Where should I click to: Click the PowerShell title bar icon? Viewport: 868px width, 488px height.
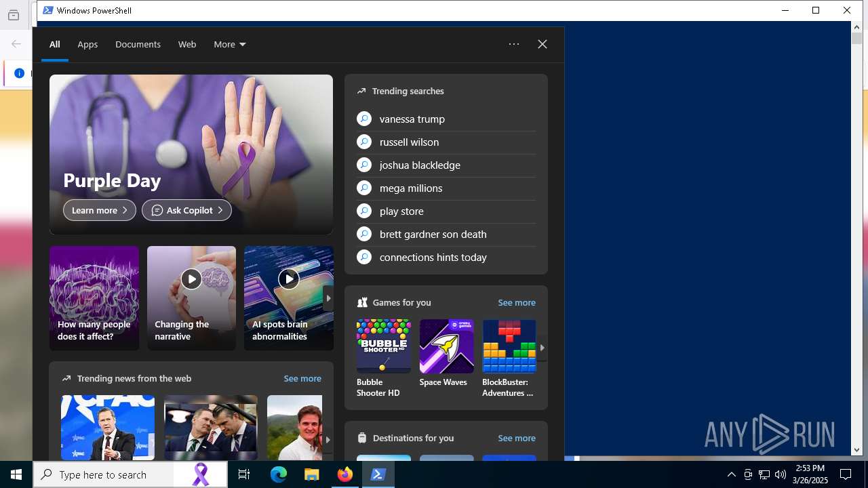point(47,10)
